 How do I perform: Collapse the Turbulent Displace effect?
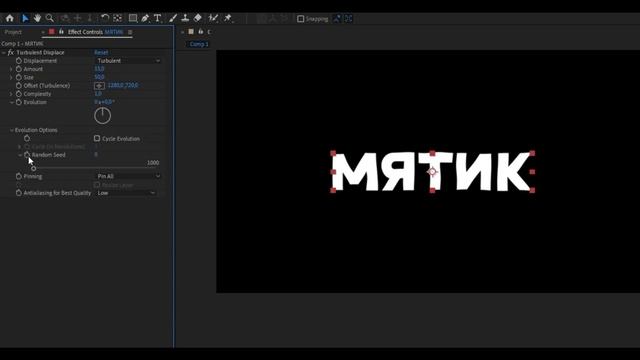point(4,53)
